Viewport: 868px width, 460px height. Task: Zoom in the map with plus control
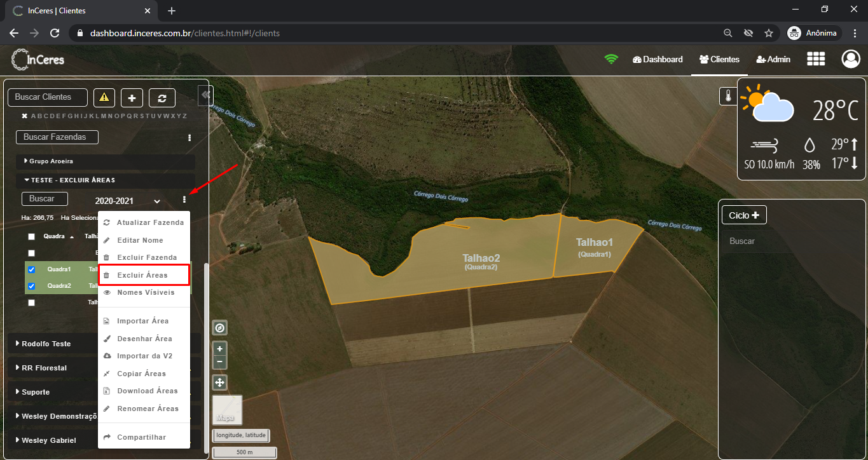[x=219, y=349]
